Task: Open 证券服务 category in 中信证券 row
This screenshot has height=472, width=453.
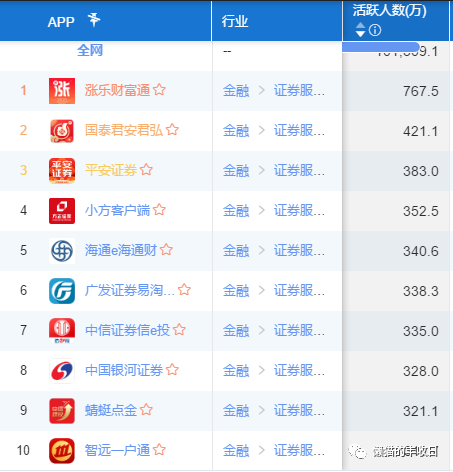Action: (299, 330)
